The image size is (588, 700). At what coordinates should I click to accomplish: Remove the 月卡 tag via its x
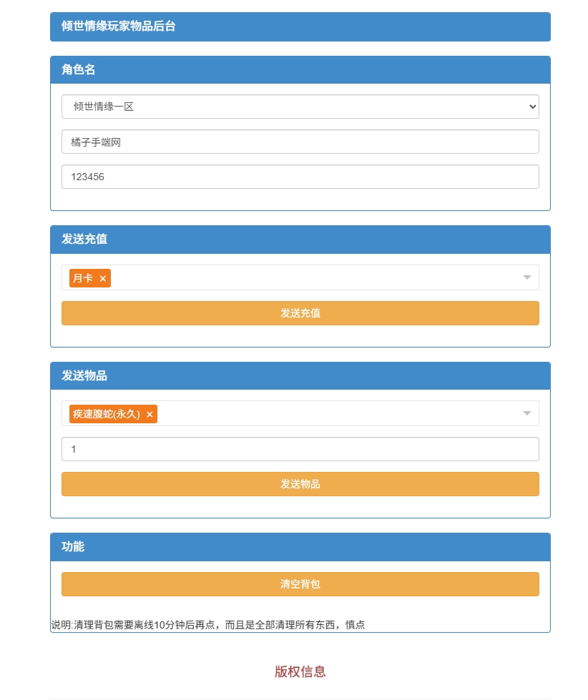click(x=103, y=279)
